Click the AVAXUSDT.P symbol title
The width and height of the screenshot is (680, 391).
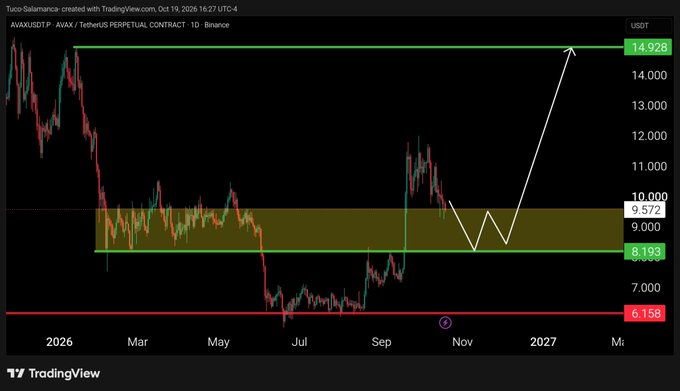pyautogui.click(x=120, y=25)
